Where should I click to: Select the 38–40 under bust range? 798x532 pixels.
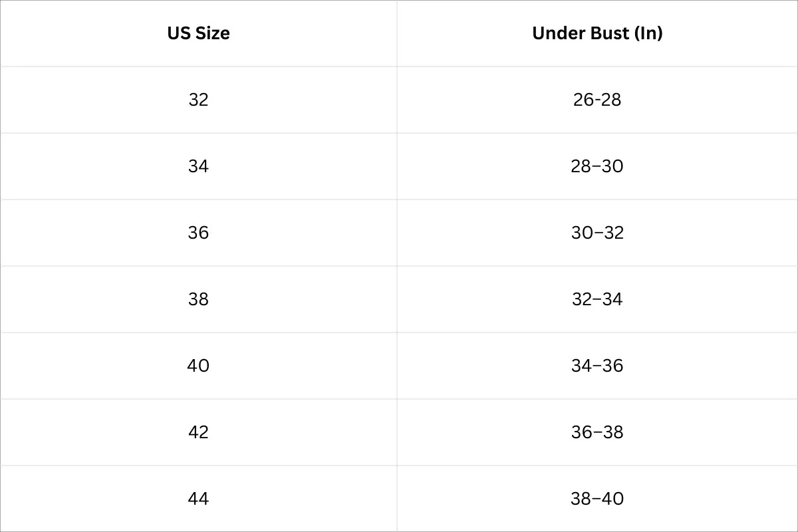click(597, 499)
